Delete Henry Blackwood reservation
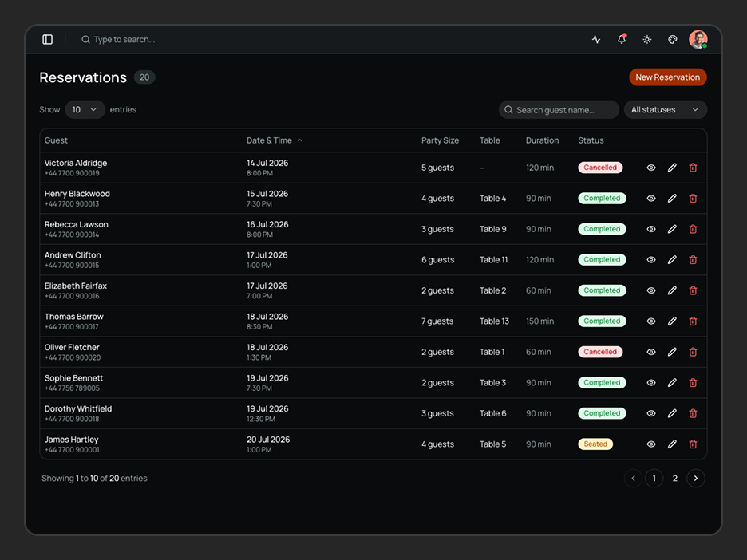 [694, 198]
